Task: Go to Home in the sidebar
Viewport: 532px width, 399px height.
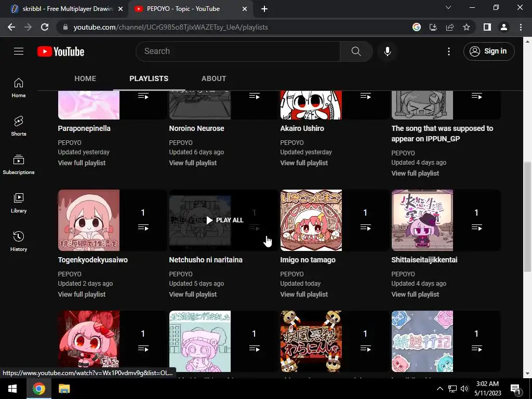Action: click(19, 88)
